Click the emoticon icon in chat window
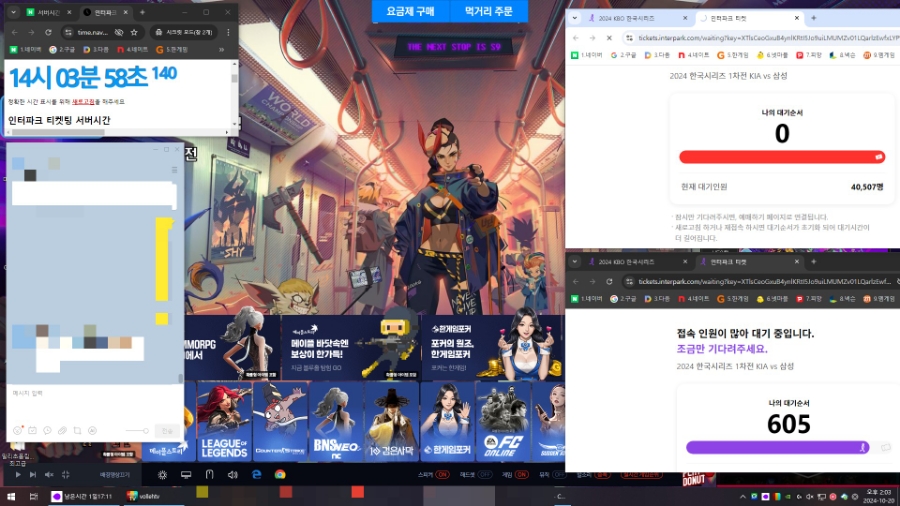The height and width of the screenshot is (506, 900). (18, 430)
